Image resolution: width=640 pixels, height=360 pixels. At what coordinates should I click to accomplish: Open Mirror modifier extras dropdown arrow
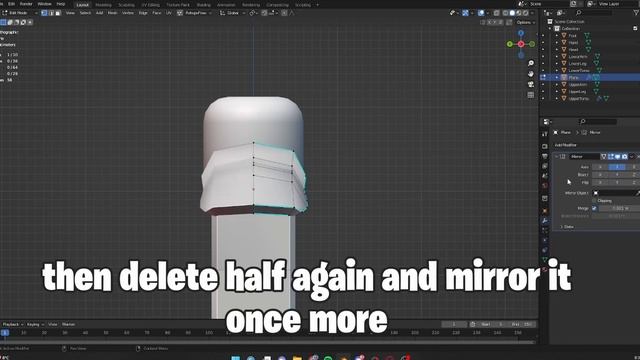(632, 156)
